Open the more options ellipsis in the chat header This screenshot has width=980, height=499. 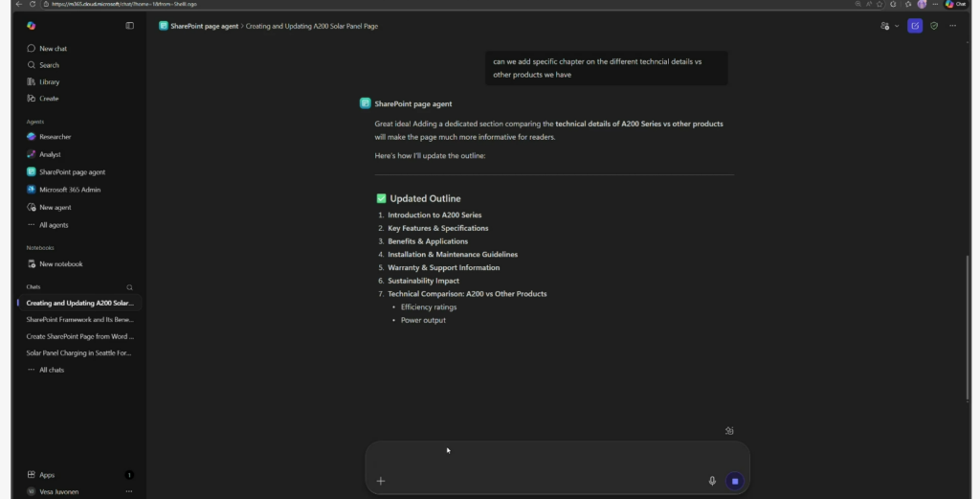pos(952,26)
